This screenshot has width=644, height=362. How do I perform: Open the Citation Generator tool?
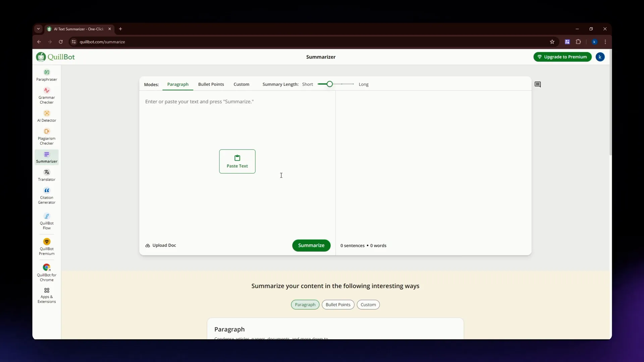click(47, 196)
